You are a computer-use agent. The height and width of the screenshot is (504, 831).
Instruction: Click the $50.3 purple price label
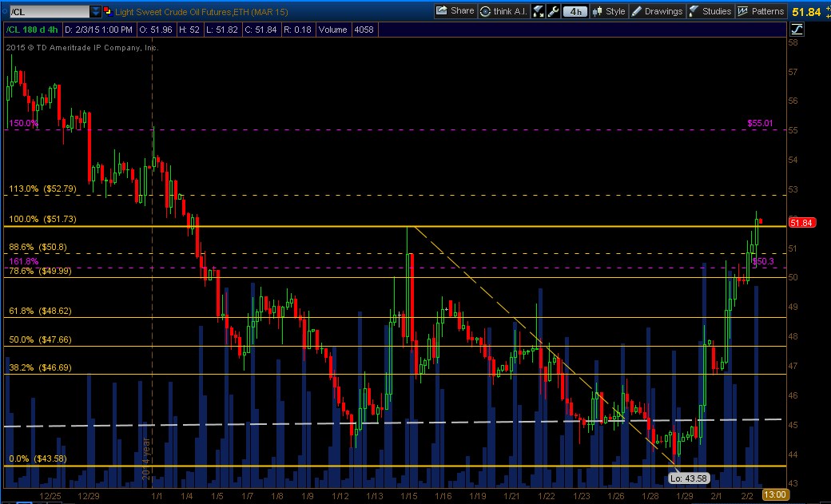762,262
